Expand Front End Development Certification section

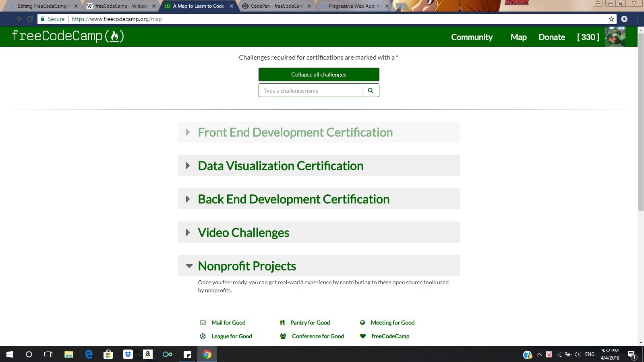[x=319, y=132]
